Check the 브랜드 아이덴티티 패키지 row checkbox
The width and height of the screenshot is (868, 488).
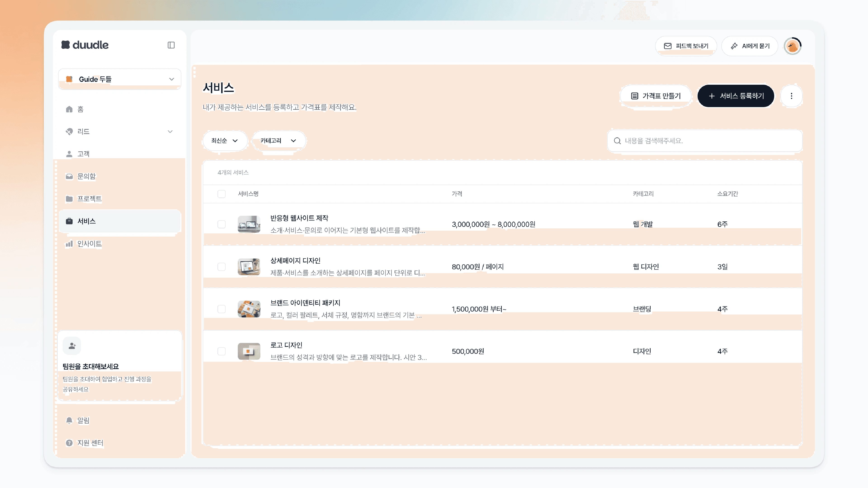tap(221, 309)
